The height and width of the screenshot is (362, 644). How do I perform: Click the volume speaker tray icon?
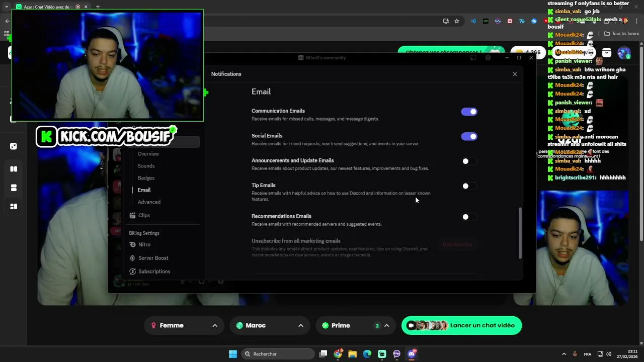[608, 354]
